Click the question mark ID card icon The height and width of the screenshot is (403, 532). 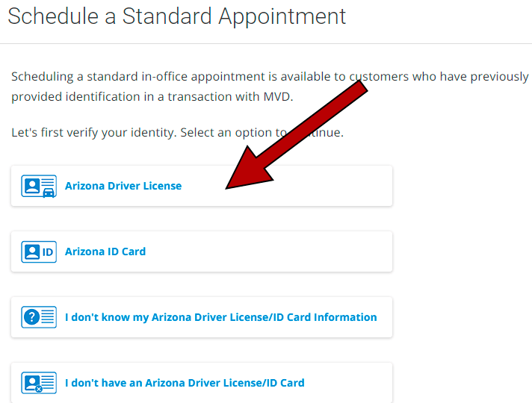[x=39, y=317]
